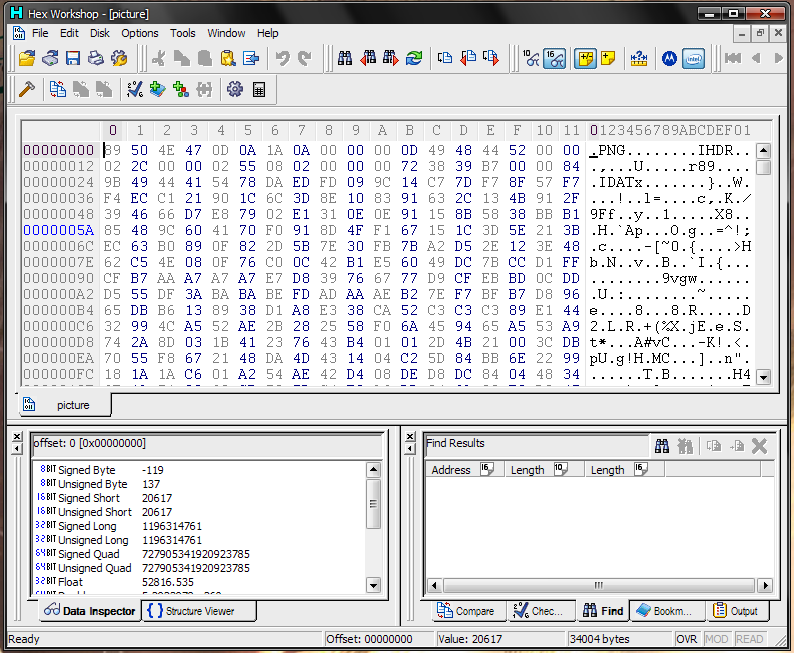Open the Disk menu
This screenshot has width=794, height=653.
[x=100, y=33]
